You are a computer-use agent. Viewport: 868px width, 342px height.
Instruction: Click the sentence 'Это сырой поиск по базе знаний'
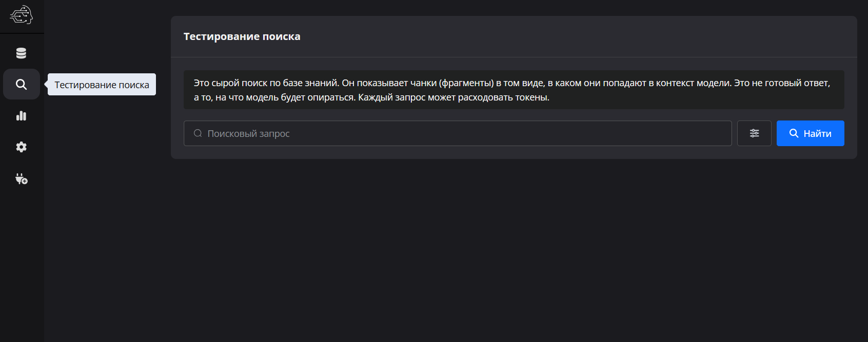click(x=266, y=83)
